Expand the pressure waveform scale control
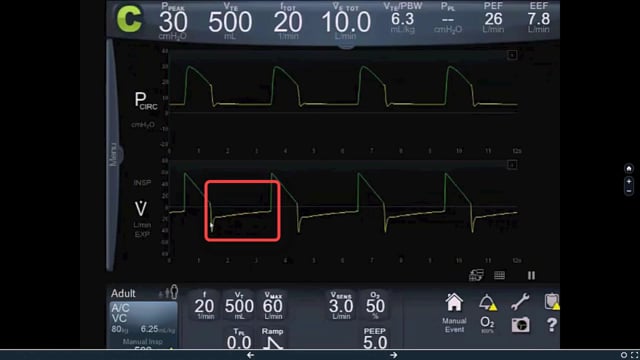The image size is (640, 360). [512, 55]
